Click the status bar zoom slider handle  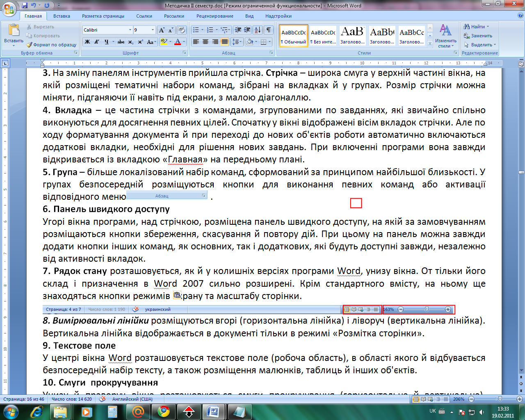pyautogui.click(x=500, y=399)
